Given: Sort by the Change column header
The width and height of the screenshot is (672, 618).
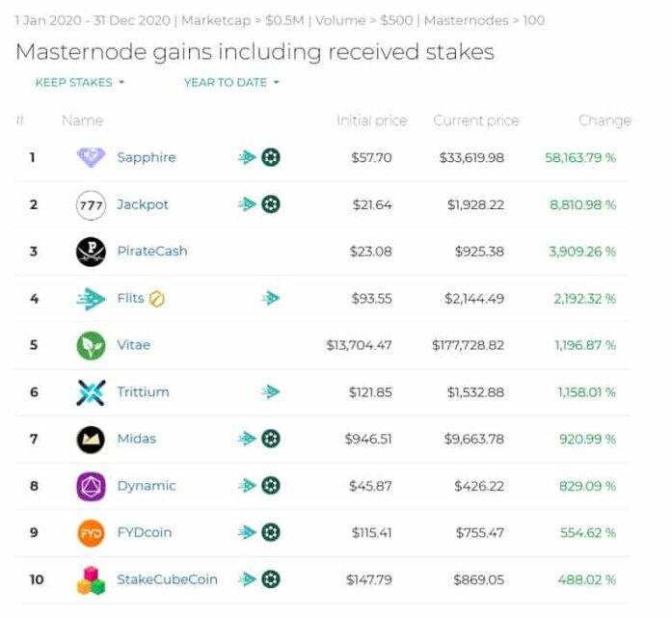Looking at the screenshot, I should click(605, 121).
